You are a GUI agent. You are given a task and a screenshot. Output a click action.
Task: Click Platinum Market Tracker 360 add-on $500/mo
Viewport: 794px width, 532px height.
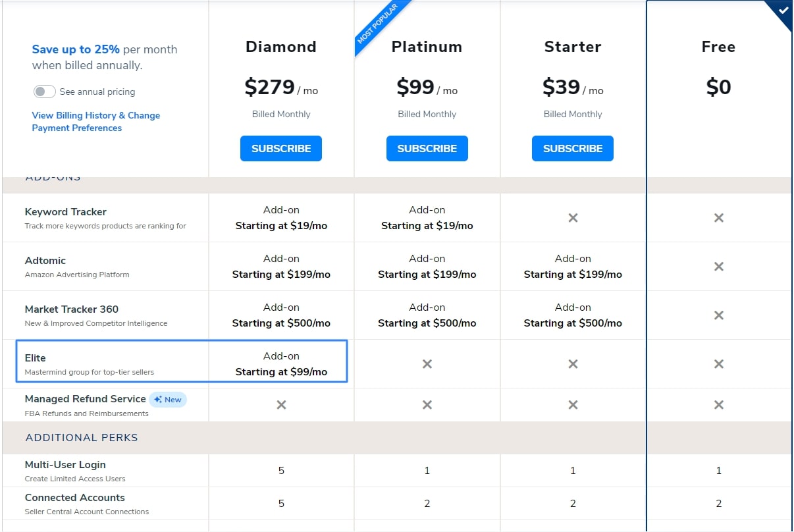[427, 315]
